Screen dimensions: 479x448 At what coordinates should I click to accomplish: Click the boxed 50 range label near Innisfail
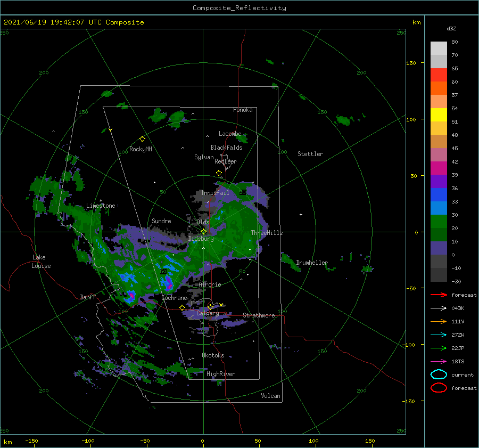pos(243,192)
